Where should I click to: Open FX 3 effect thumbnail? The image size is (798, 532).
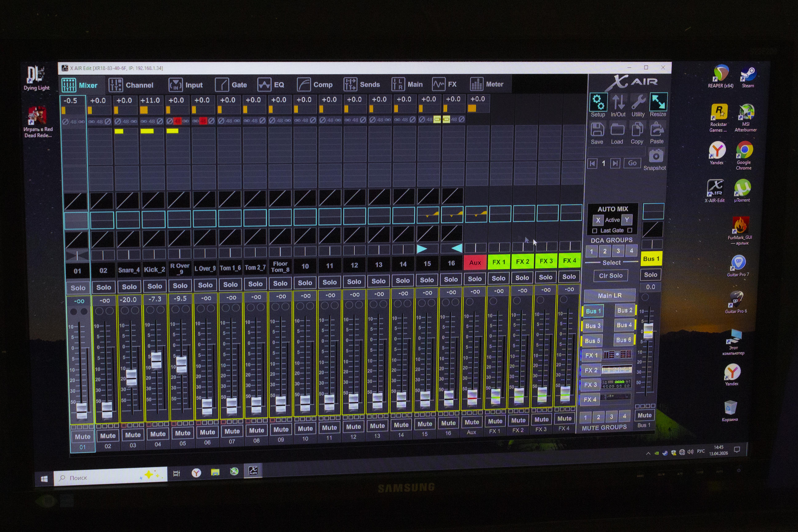pyautogui.click(x=616, y=384)
